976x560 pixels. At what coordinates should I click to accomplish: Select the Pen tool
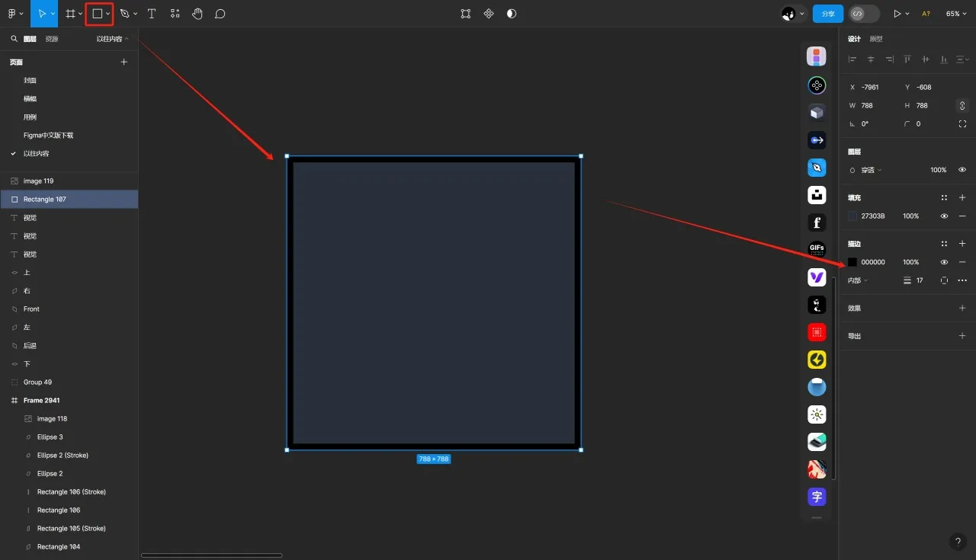pyautogui.click(x=125, y=14)
